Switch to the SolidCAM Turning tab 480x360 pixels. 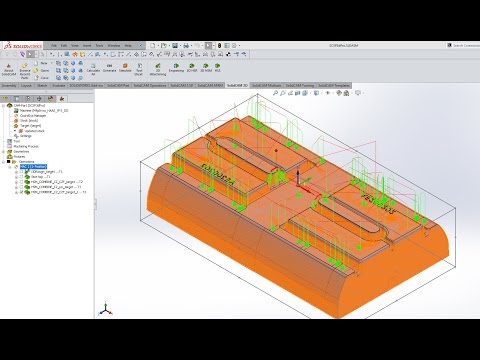pos(300,86)
